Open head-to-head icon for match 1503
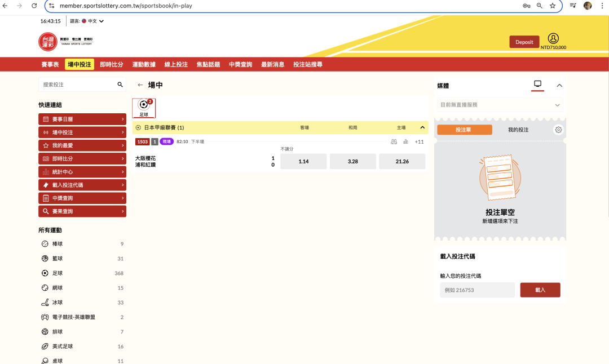Viewport: 609px width, 364px height. pyautogui.click(x=394, y=141)
